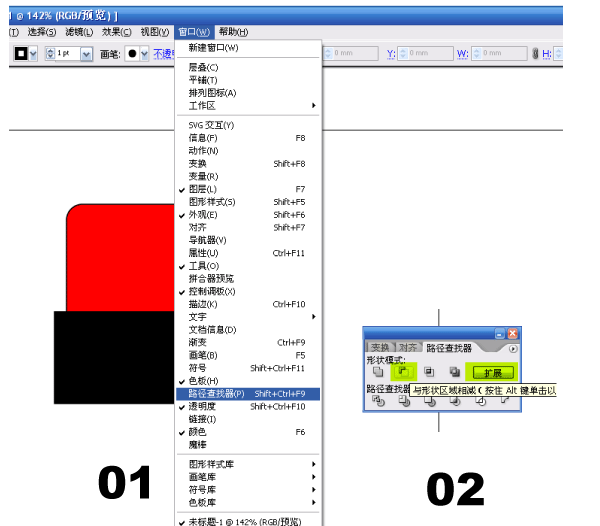Image resolution: width=600 pixels, height=526 pixels.
Task: Click the Crop pathfinder icon
Action: (x=455, y=401)
